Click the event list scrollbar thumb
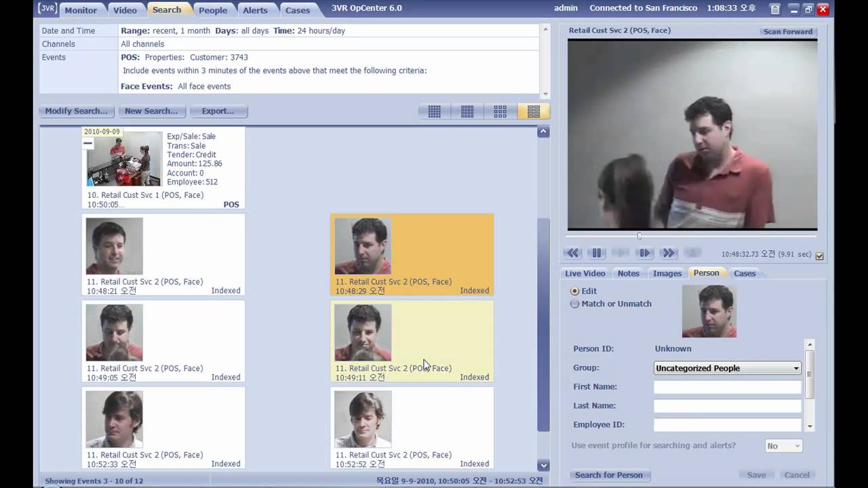Screen dimensions: 868x488 tap(543, 325)
